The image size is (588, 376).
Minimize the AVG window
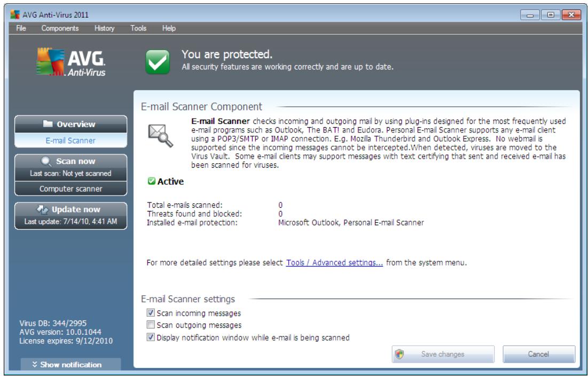(x=530, y=15)
